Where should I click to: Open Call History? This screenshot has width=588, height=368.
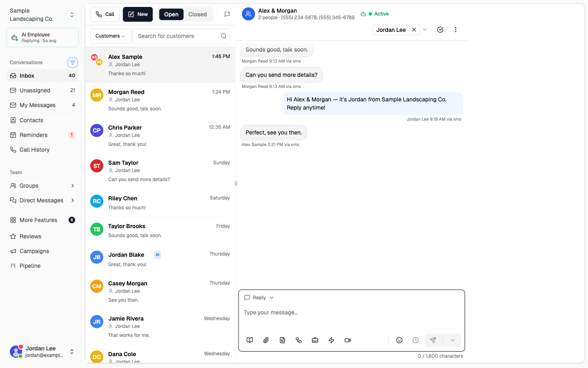[42, 150]
